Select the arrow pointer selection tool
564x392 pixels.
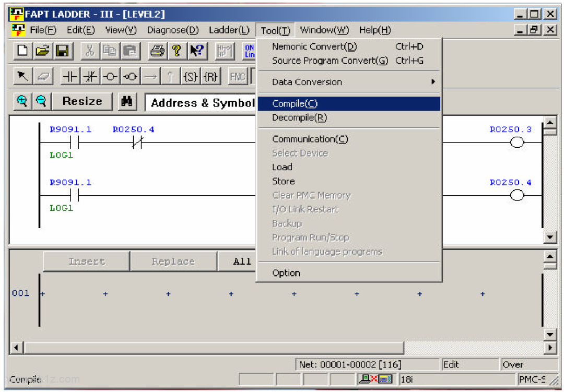pyautogui.click(x=22, y=76)
